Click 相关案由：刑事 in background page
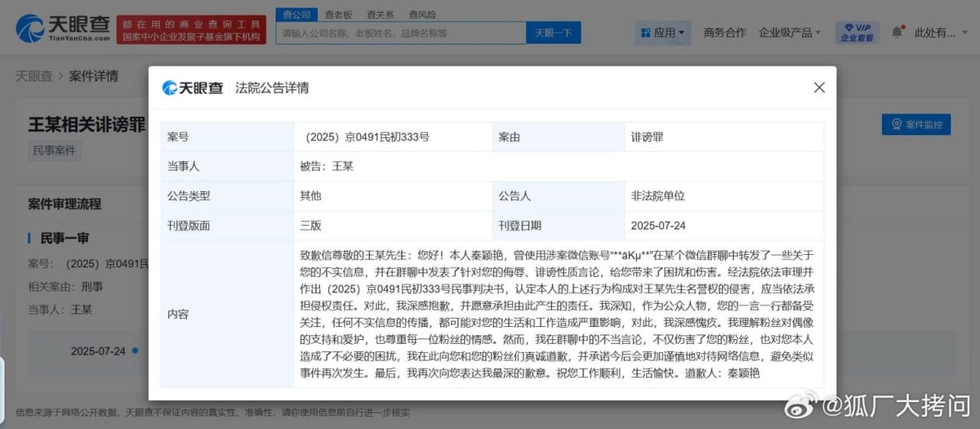Image resolution: width=980 pixels, height=429 pixels. [x=65, y=287]
